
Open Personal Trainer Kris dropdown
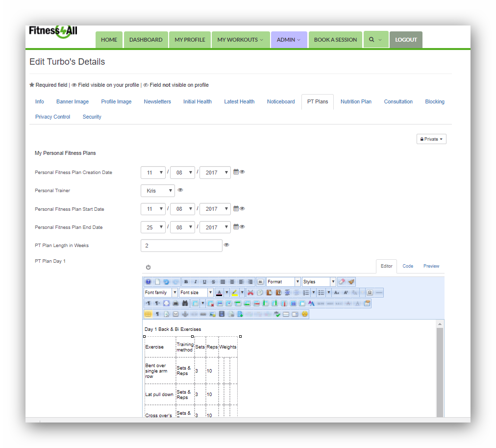click(x=158, y=191)
